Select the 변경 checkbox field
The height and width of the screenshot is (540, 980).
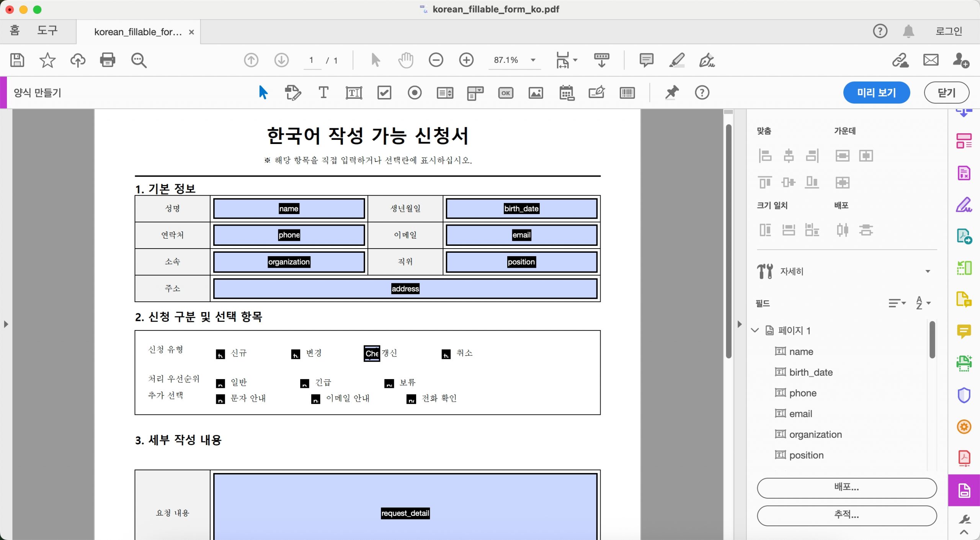pos(296,354)
